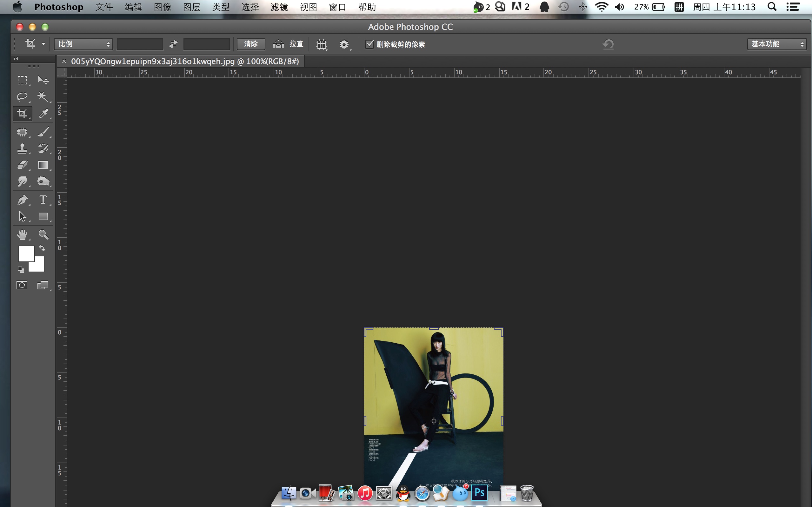Open the Wi-Fi status menu
The width and height of the screenshot is (812, 507).
pyautogui.click(x=602, y=7)
